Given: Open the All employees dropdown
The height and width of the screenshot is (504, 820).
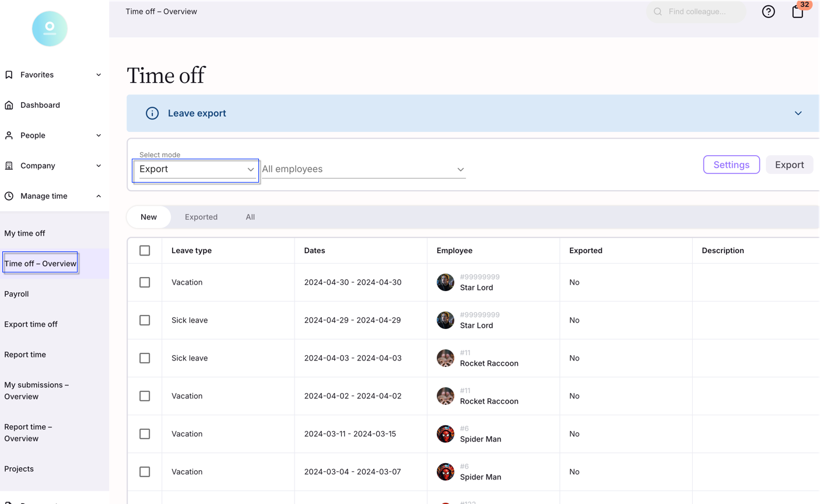Looking at the screenshot, I should click(x=363, y=169).
